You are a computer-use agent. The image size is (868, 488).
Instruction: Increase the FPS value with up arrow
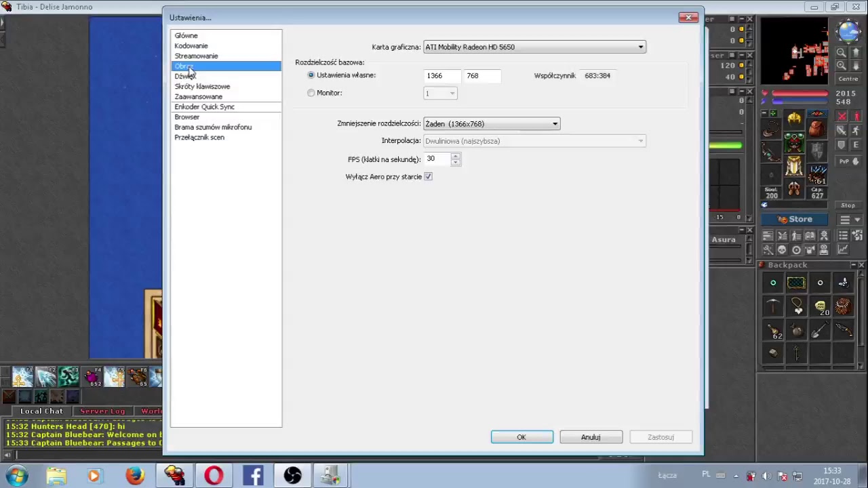point(456,156)
